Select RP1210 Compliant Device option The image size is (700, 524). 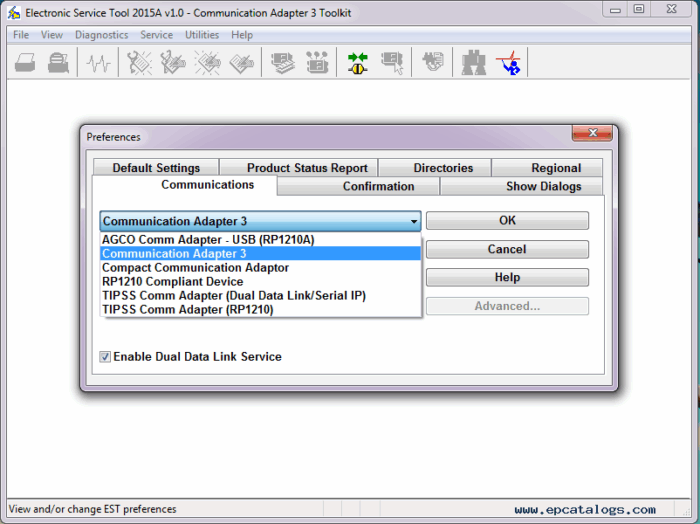(x=260, y=282)
